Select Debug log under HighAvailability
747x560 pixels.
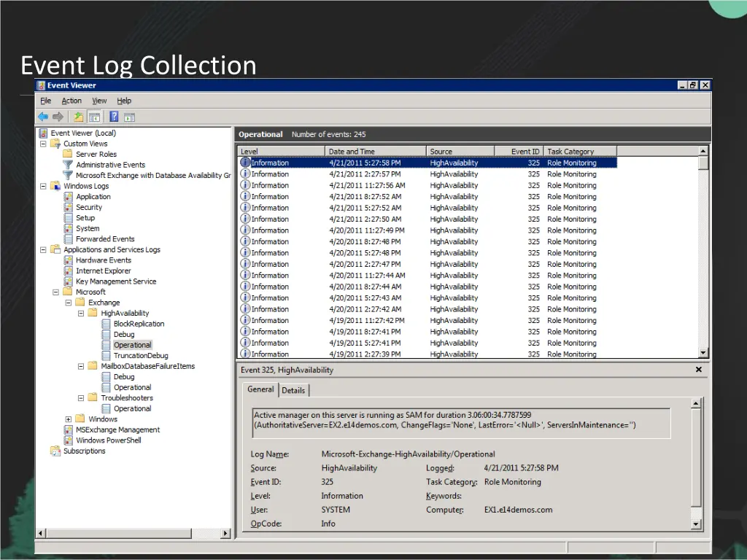click(x=124, y=334)
